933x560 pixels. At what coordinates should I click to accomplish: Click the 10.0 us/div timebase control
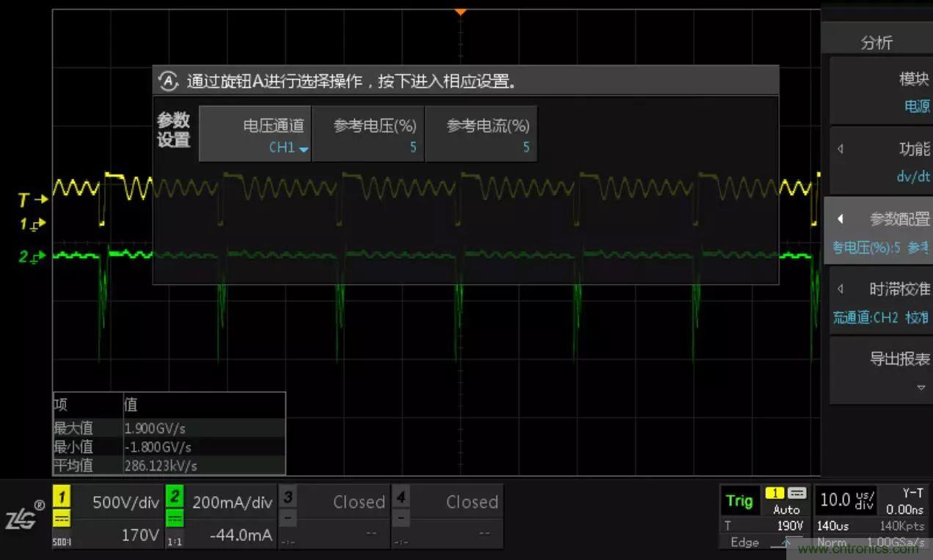[x=845, y=501]
